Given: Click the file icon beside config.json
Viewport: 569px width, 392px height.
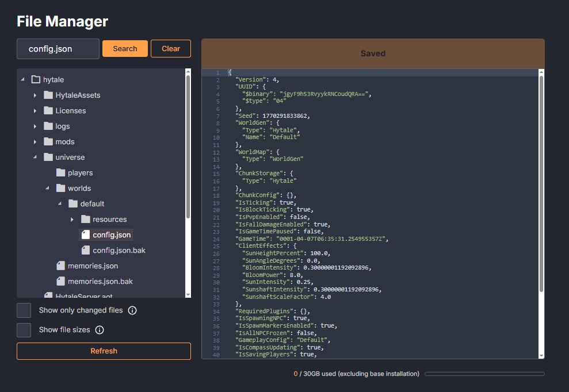Looking at the screenshot, I should [x=87, y=235].
